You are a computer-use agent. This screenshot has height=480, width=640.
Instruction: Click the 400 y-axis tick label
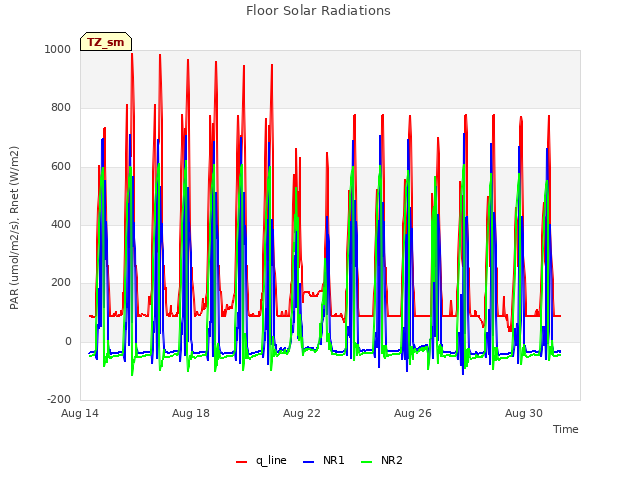tap(61, 224)
